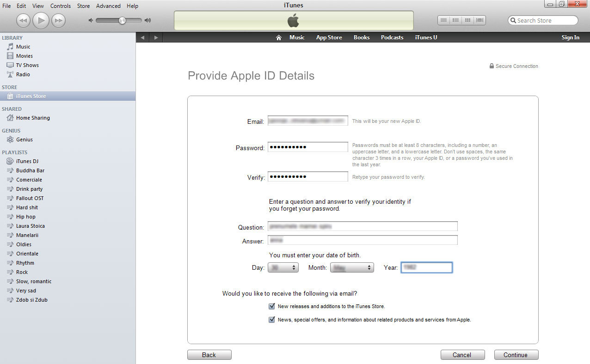This screenshot has height=364, width=590.
Task: Open the Books store tab
Action: point(362,37)
